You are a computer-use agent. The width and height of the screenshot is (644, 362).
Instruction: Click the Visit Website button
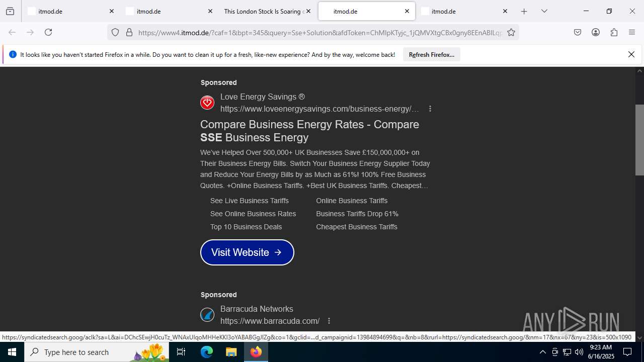[x=247, y=252]
